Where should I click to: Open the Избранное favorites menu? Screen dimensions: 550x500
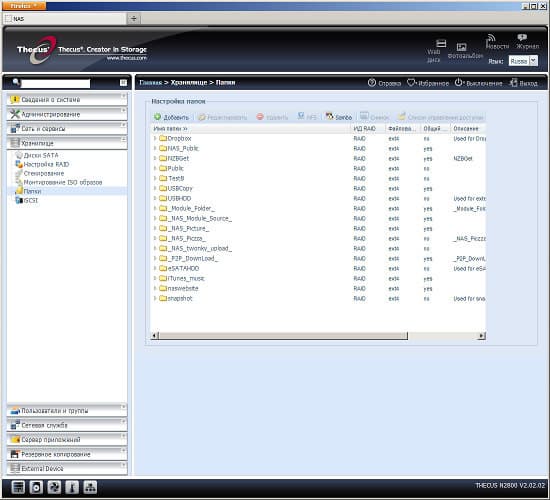point(428,83)
